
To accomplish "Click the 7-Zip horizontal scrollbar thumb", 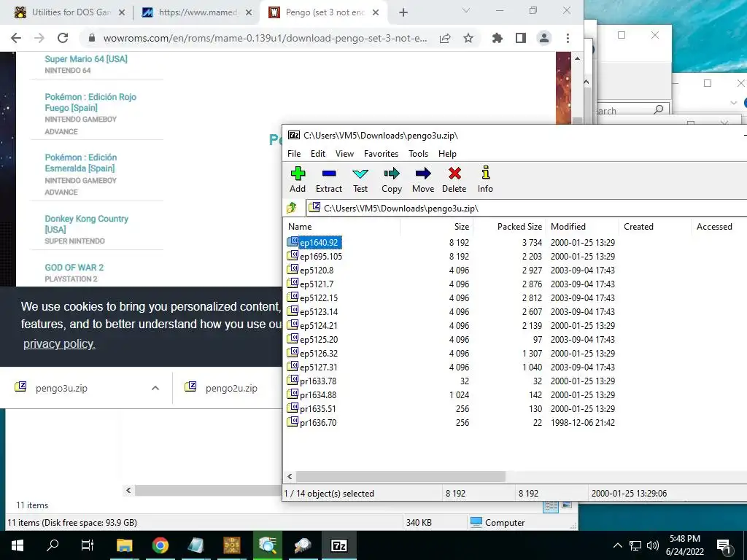I will click(x=400, y=476).
